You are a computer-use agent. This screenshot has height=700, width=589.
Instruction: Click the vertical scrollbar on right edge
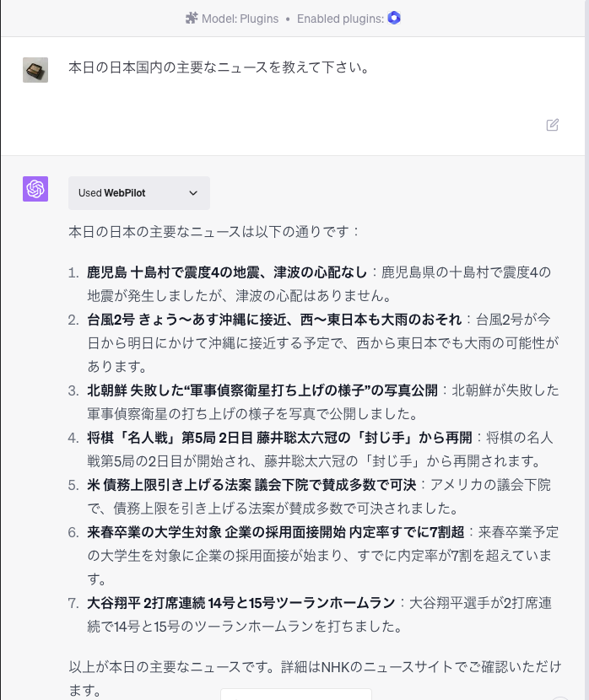point(586,350)
